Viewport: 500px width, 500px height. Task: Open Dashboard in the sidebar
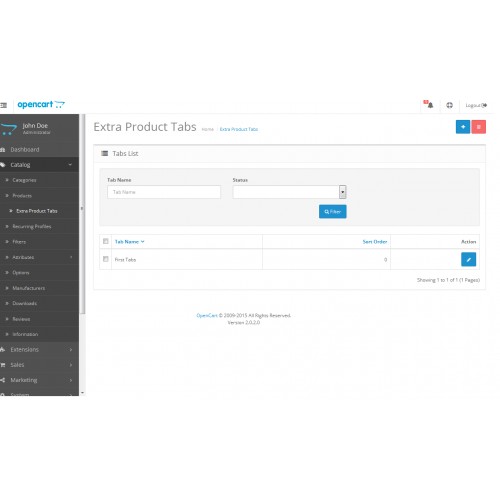point(39,150)
